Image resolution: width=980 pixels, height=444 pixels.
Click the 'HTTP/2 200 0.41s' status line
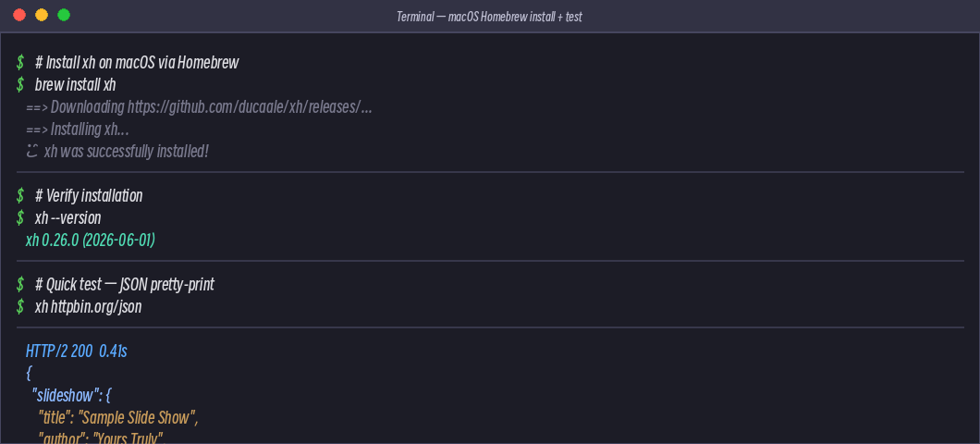tap(76, 351)
